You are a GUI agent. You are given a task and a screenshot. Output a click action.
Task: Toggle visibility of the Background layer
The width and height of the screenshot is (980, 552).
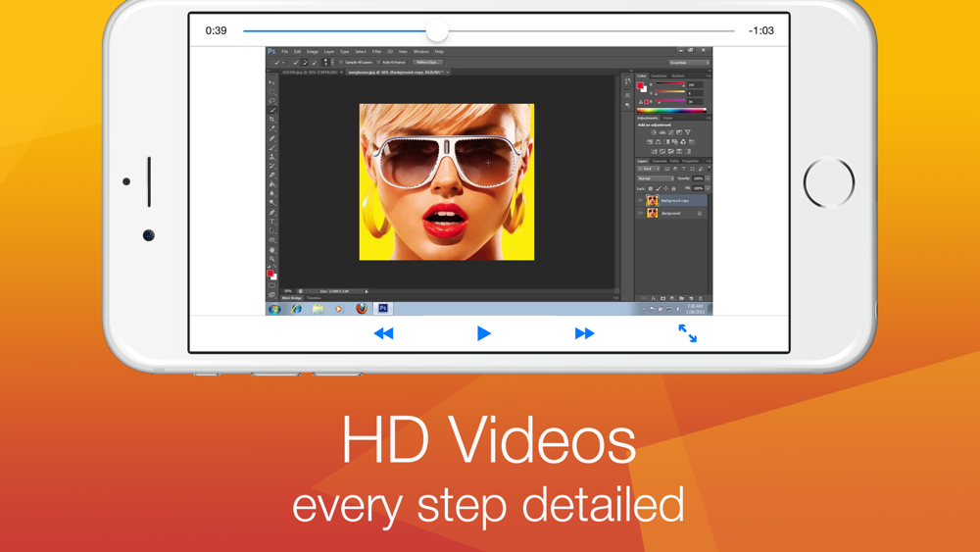(x=640, y=213)
